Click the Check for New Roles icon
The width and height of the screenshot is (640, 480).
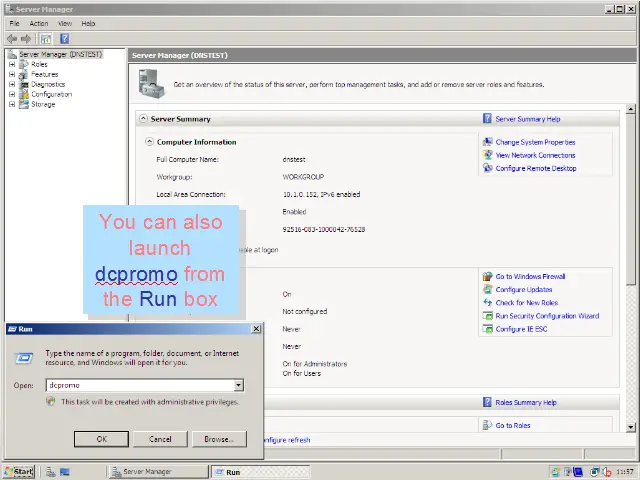click(487, 302)
